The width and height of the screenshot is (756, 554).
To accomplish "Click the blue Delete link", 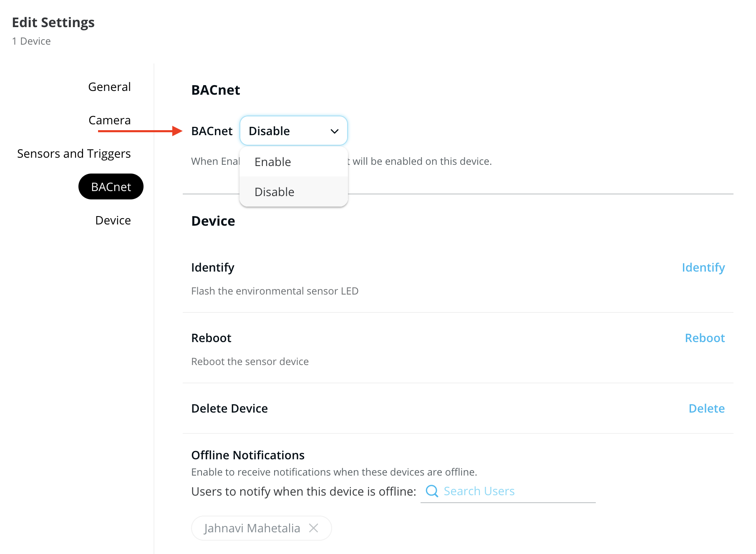I will 706,408.
